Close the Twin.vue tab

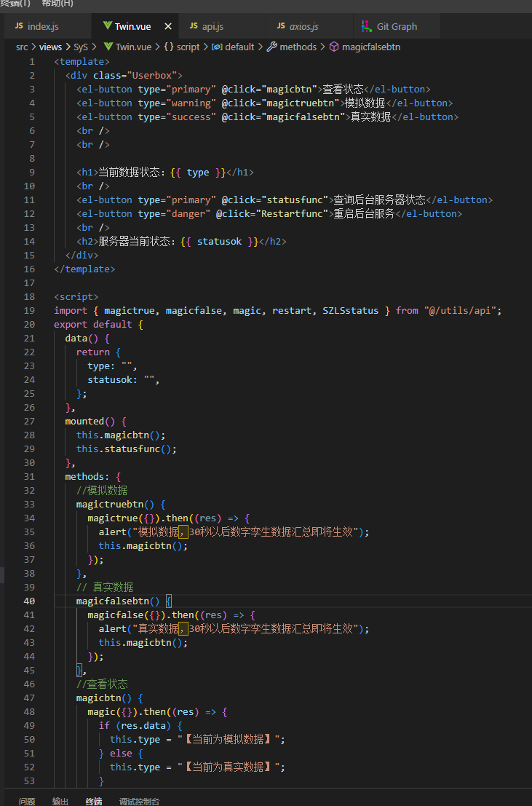tap(168, 26)
